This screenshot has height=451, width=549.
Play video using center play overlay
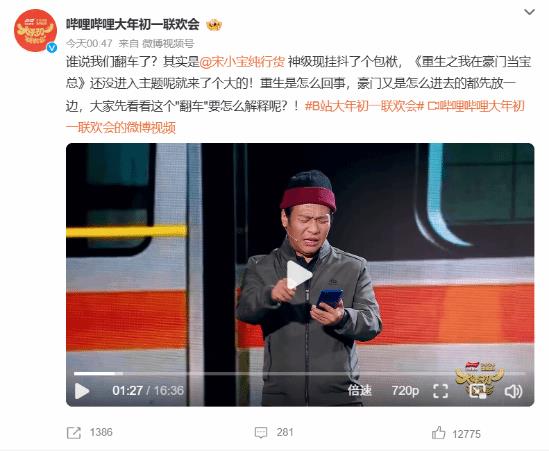tap(298, 275)
